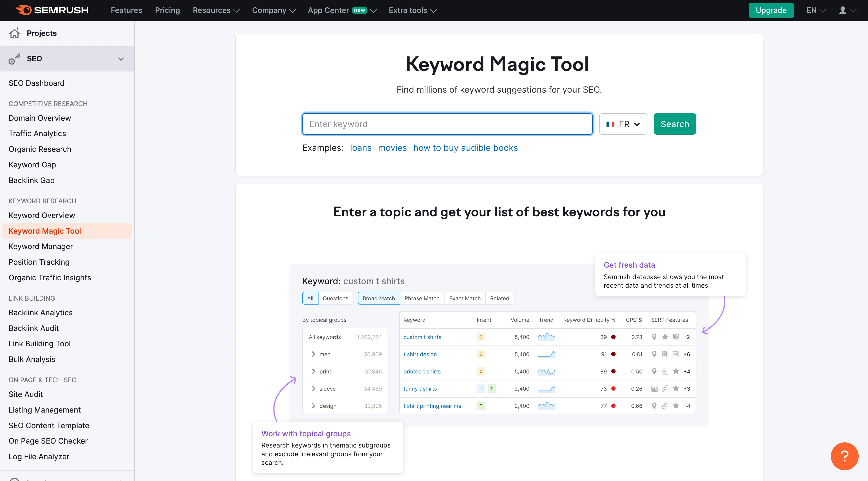Collapse the SEO sidebar section
The image size is (868, 481).
121,59
